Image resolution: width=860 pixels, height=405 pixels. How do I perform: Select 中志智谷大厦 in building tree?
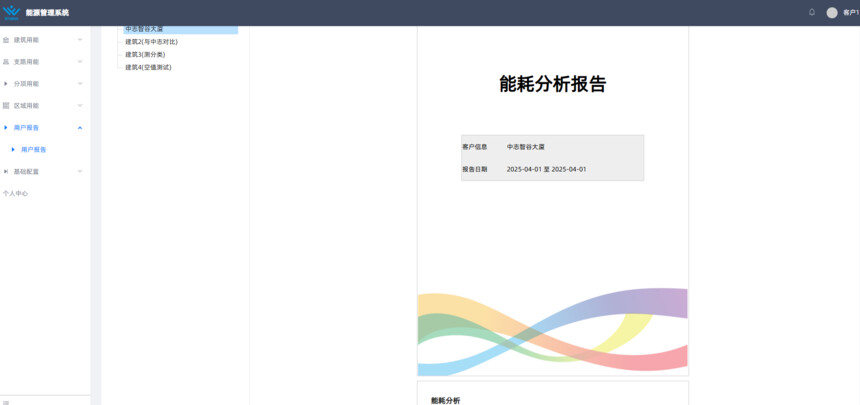click(144, 29)
